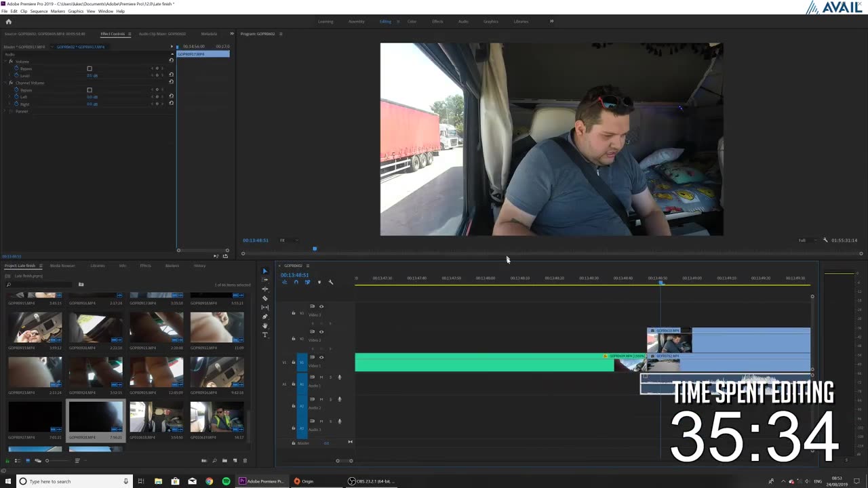Select the Hand tool
This screenshot has height=488, width=868.
265,325
